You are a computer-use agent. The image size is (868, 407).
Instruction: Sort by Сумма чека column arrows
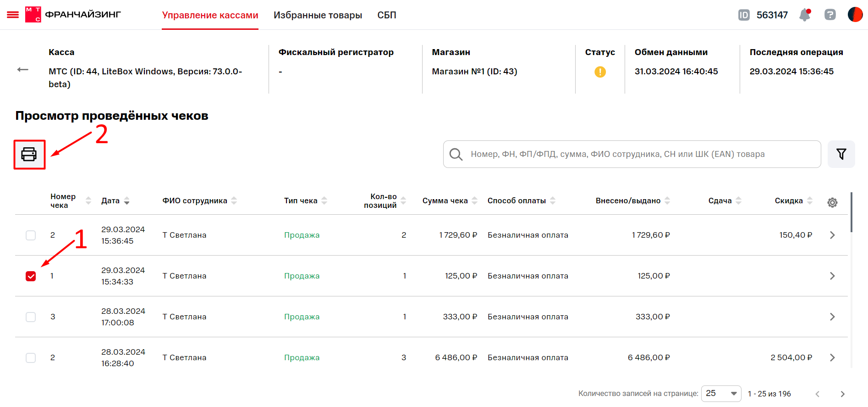475,201
